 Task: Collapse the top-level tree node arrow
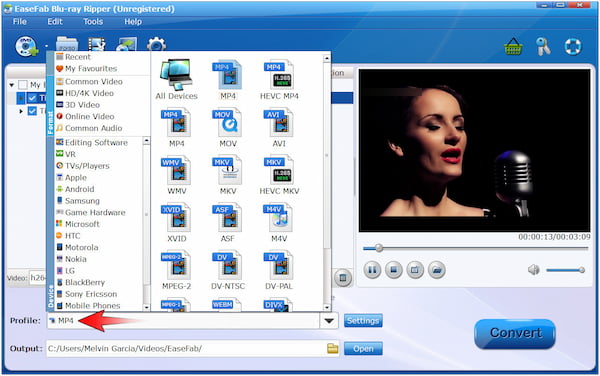tap(12, 85)
